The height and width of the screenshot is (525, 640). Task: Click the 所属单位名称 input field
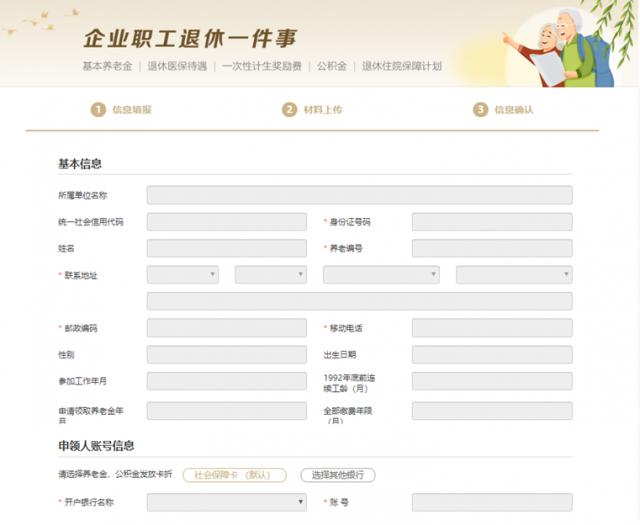[x=359, y=195]
